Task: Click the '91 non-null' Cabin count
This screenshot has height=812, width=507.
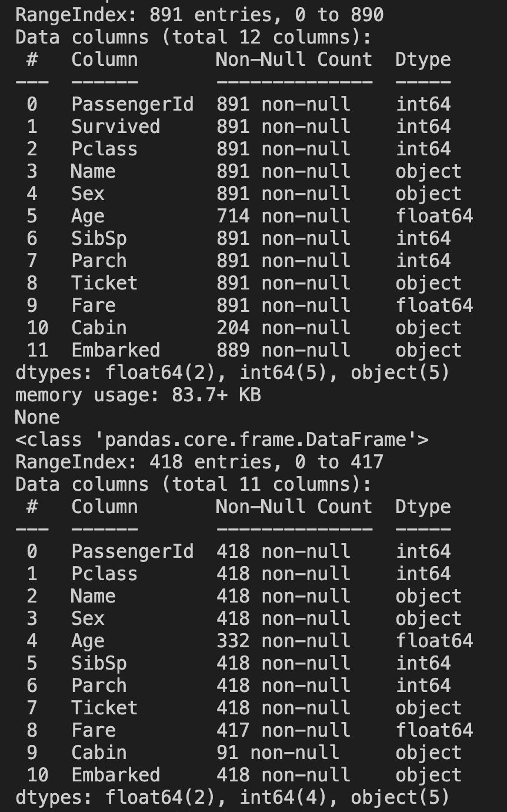Action: pos(278,753)
